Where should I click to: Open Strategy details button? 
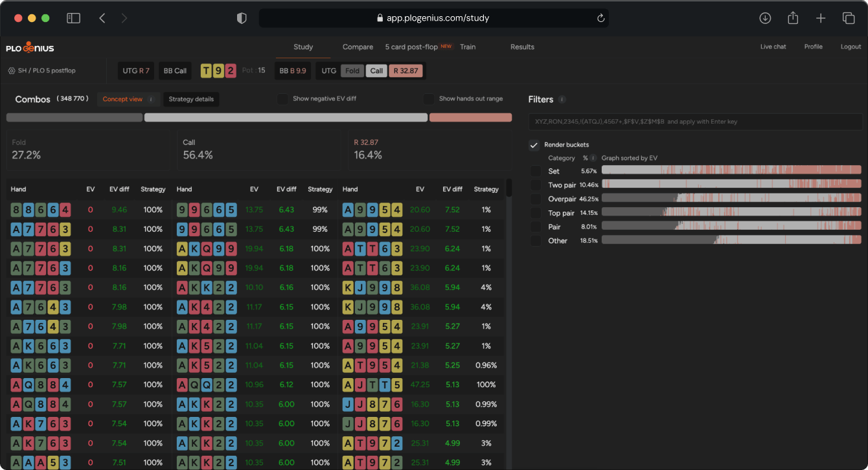[191, 99]
